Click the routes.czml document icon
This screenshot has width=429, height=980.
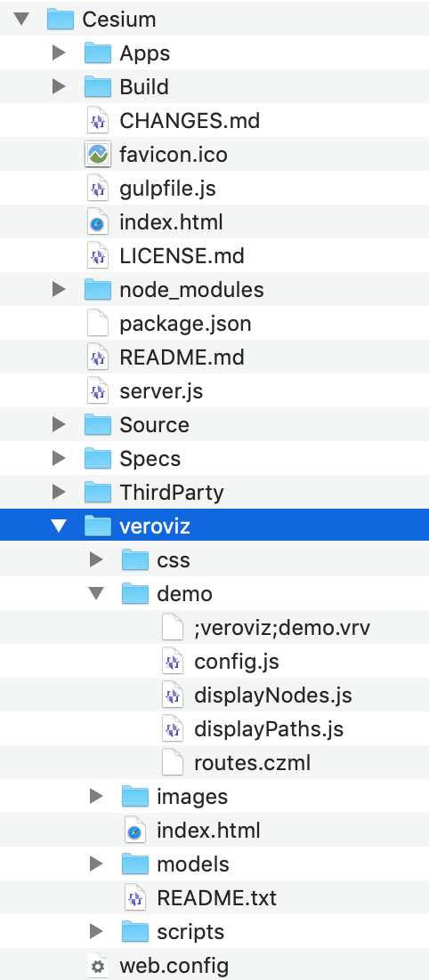point(172,762)
